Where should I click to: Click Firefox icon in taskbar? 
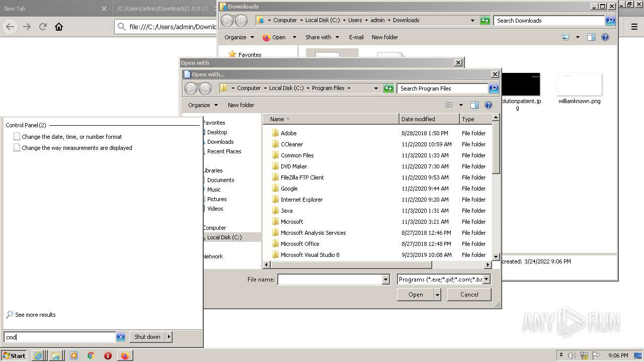124,355
